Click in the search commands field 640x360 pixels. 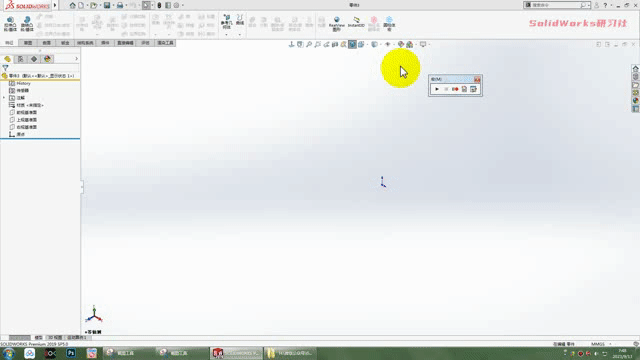coord(556,5)
